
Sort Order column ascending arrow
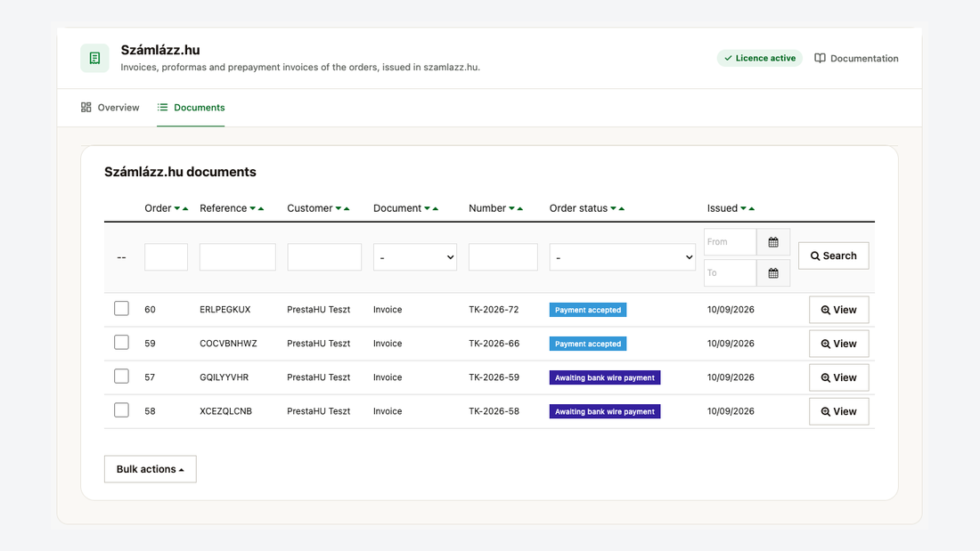click(185, 208)
